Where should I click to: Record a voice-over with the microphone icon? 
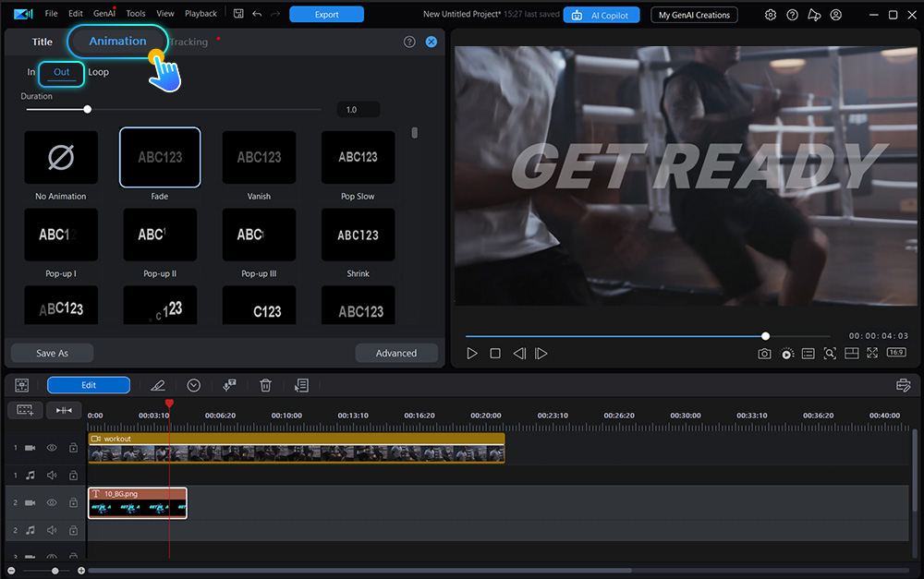(229, 385)
